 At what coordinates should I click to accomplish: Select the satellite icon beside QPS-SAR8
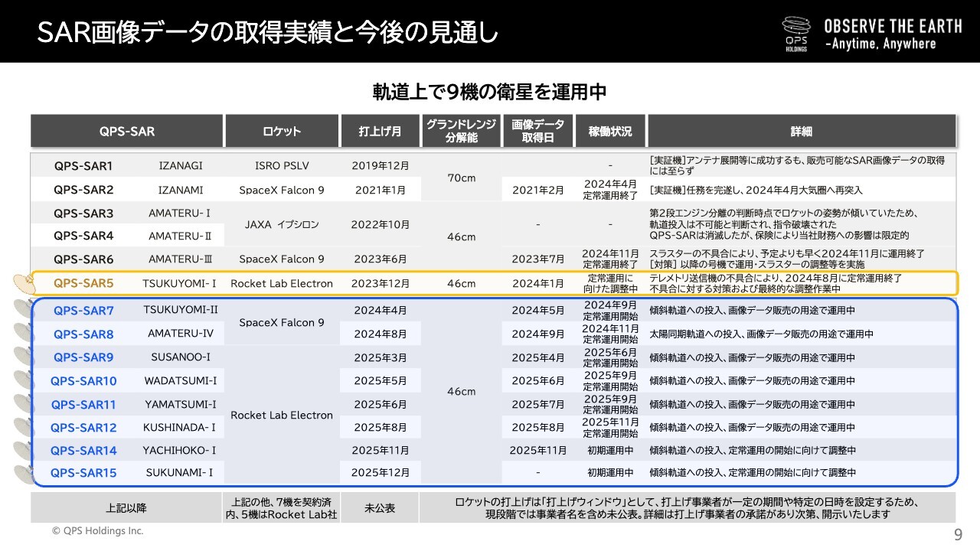point(24,334)
